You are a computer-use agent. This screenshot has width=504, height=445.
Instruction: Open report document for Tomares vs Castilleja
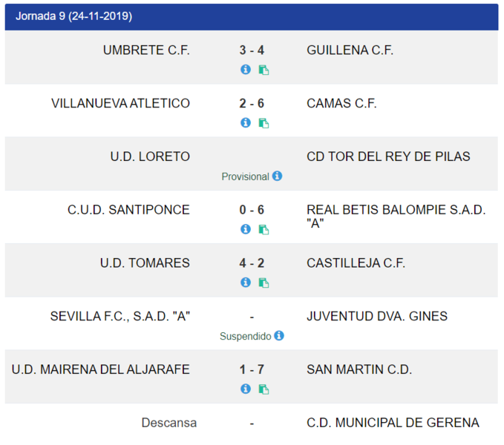(264, 283)
